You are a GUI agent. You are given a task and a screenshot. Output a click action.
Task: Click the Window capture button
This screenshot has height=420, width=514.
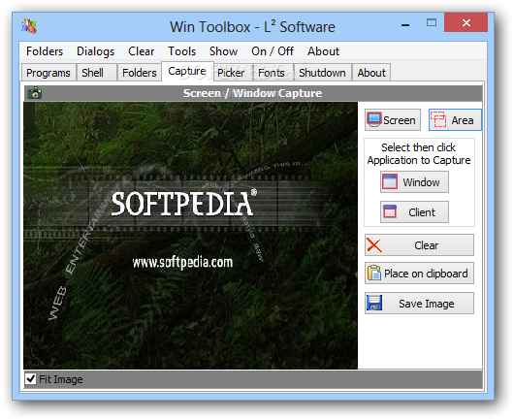[414, 182]
